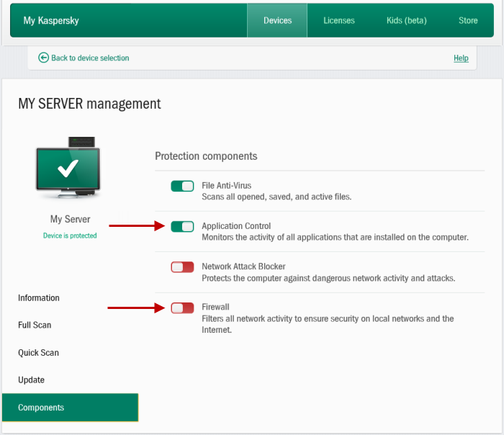This screenshot has width=504, height=435.
Task: Click Back to device selection link
Action: 90,58
